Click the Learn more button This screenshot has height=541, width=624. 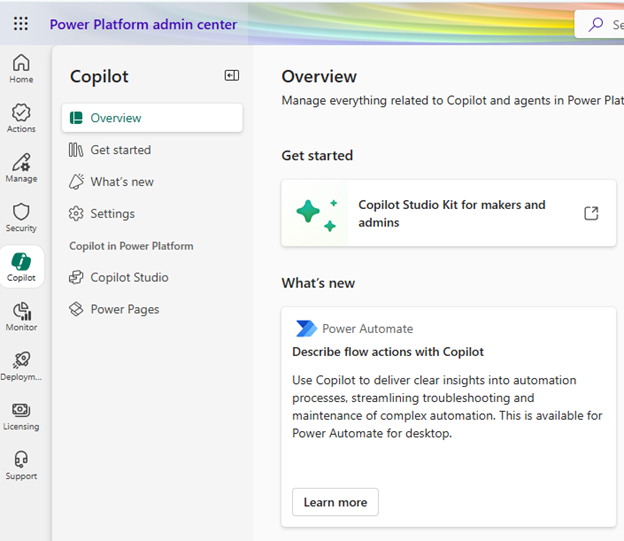(335, 502)
